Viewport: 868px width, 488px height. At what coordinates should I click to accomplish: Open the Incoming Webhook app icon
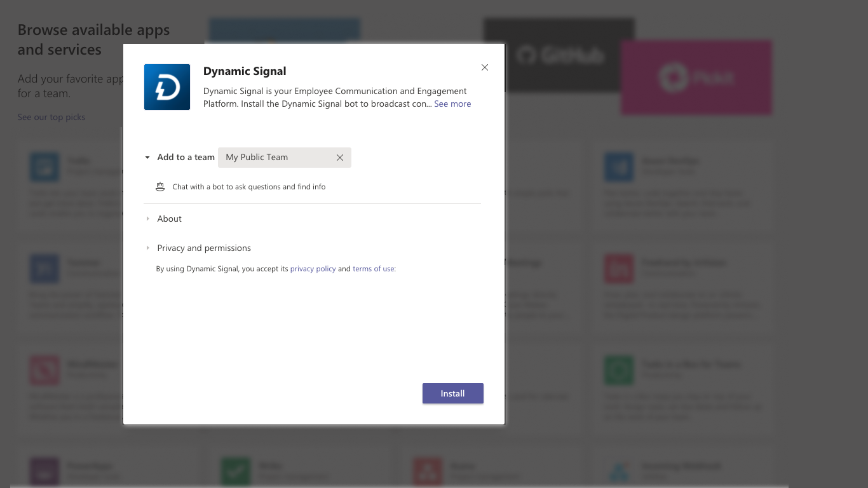coord(619,471)
